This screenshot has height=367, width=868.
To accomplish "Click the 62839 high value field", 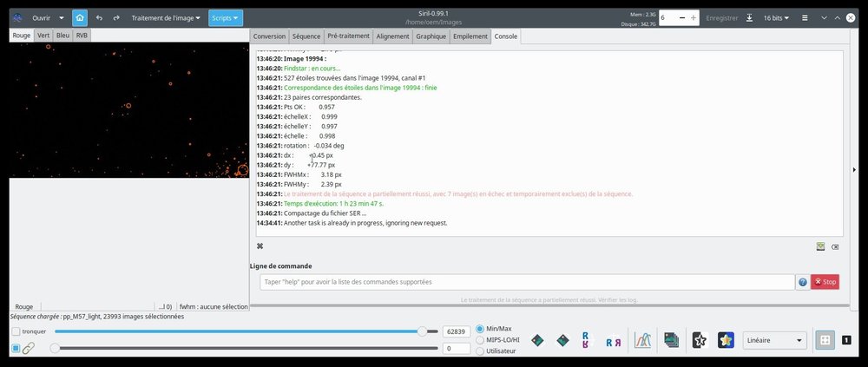I will [457, 331].
